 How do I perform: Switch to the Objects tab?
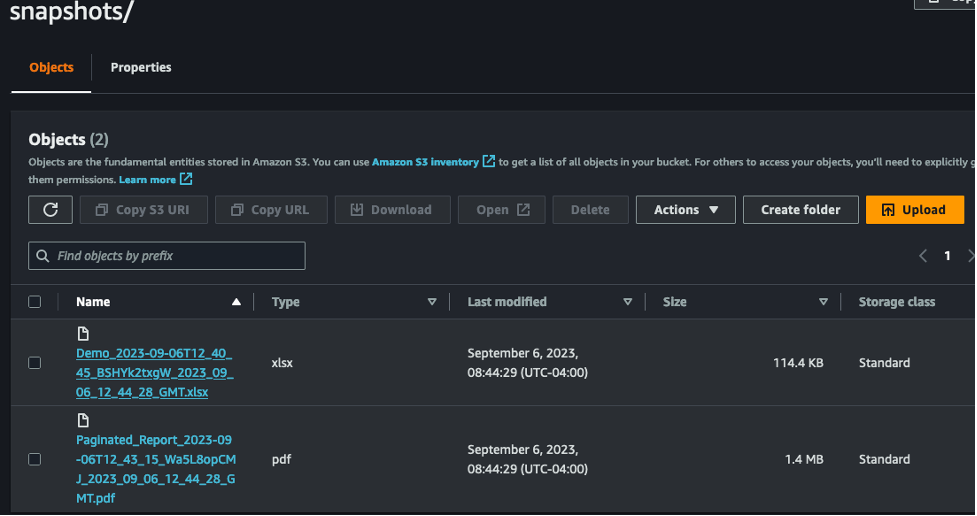[x=51, y=67]
